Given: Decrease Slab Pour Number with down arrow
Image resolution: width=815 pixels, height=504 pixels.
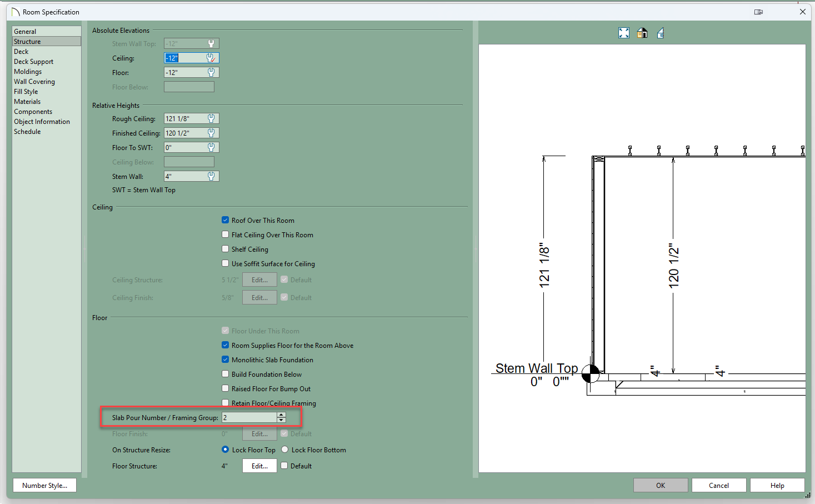Looking at the screenshot, I should point(281,420).
